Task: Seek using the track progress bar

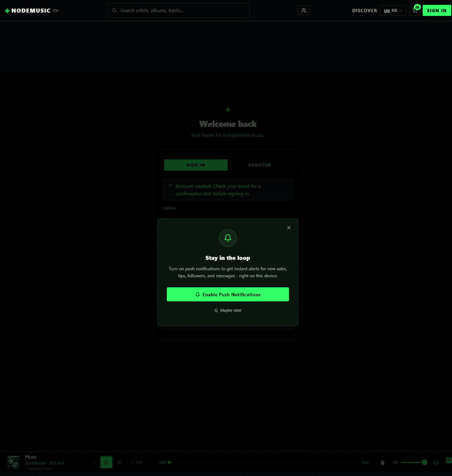Action: [264, 462]
